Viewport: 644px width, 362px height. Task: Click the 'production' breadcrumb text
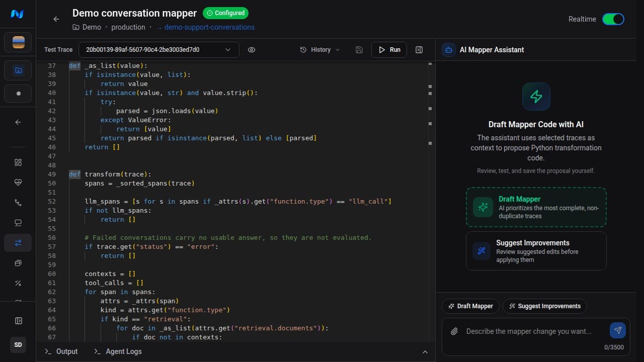pos(128,27)
